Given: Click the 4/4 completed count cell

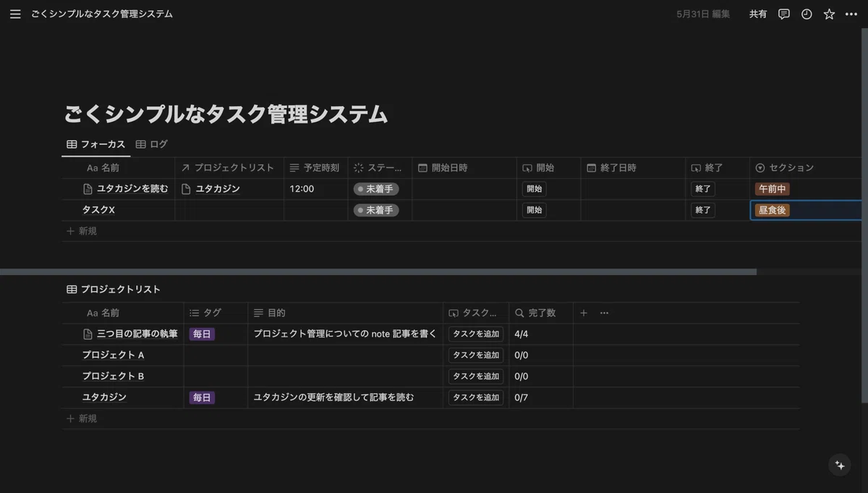Looking at the screenshot, I should pyautogui.click(x=541, y=334).
